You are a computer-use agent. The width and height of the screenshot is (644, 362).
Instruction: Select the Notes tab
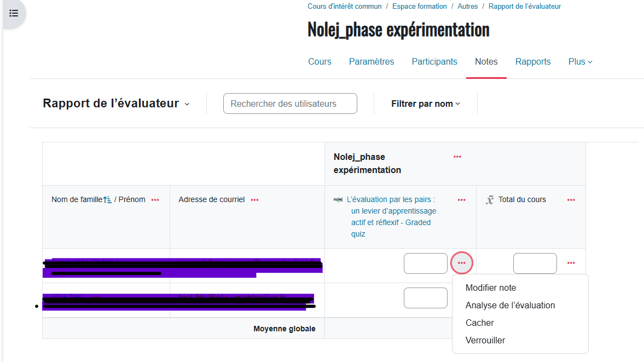click(x=486, y=62)
